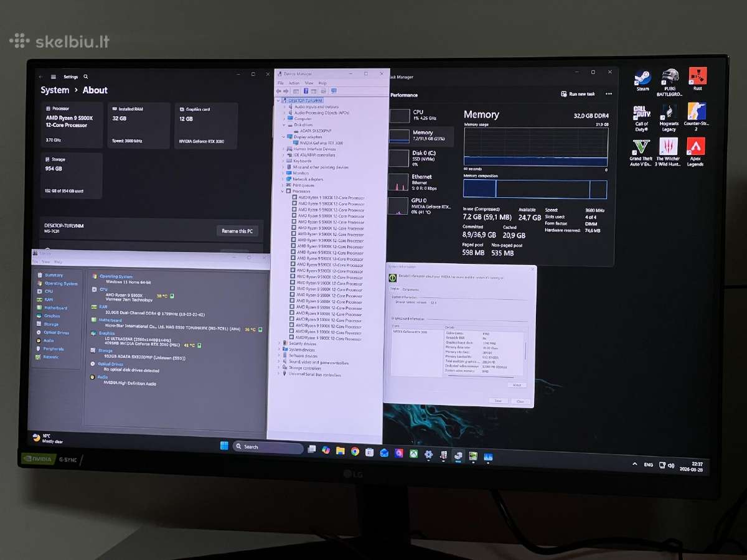Click the Close button in NVIDIA System Information
The image size is (747, 560).
pos(520,401)
